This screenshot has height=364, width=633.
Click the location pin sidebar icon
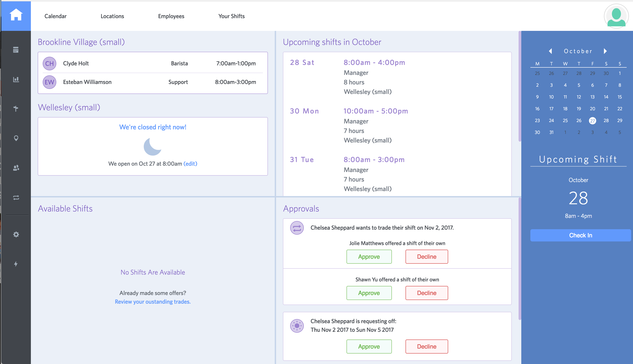point(16,138)
